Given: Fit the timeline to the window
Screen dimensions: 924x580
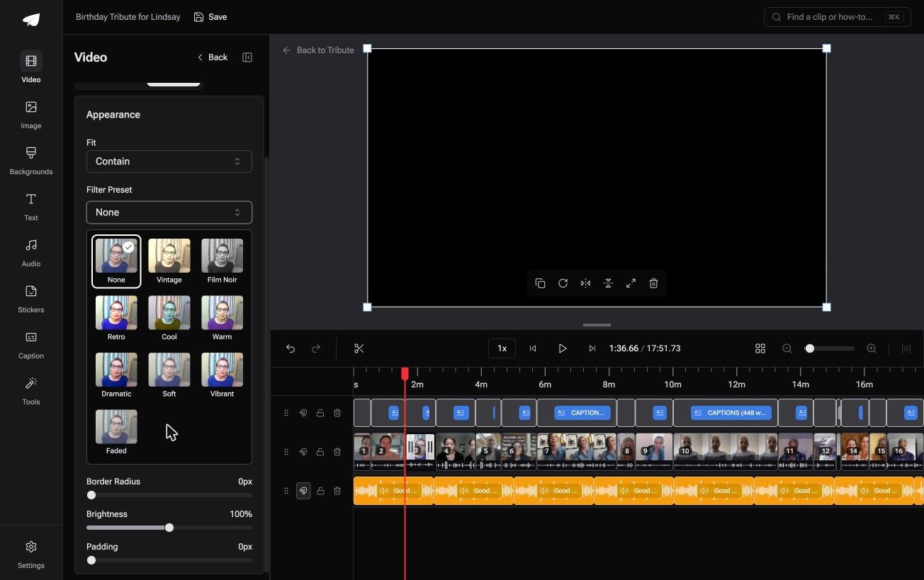Looking at the screenshot, I should point(906,348).
